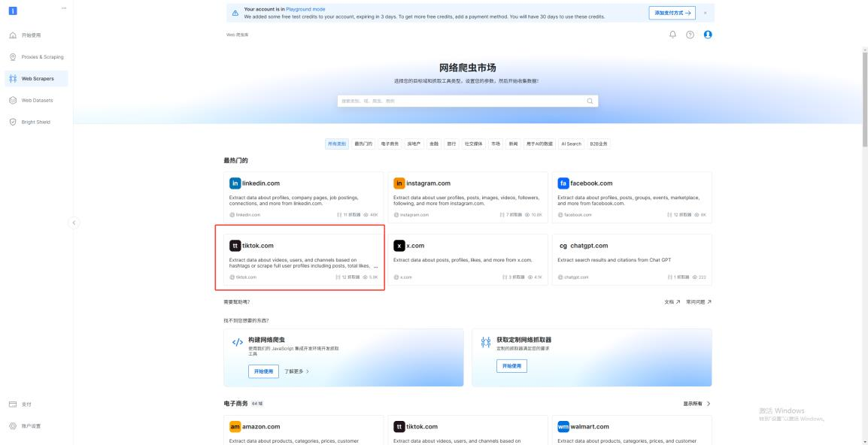Open the walmart.com scraper card icon
Image resolution: width=868 pixels, height=445 pixels.
563,427
